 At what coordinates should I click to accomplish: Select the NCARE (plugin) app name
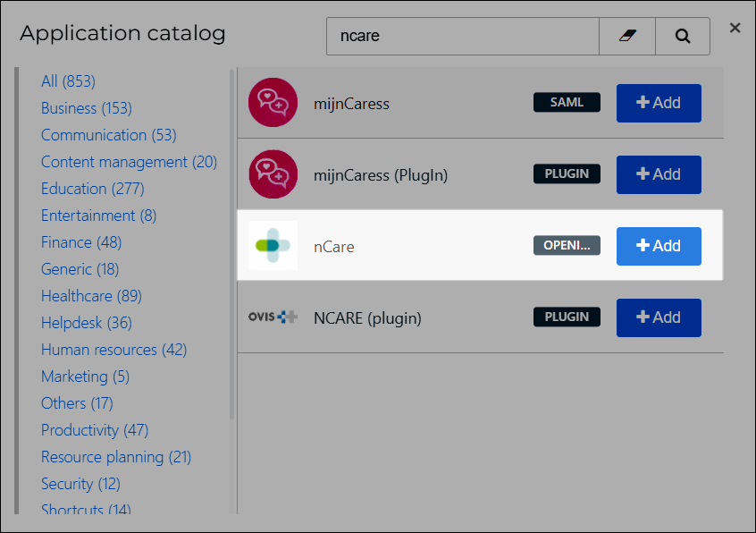click(x=367, y=318)
